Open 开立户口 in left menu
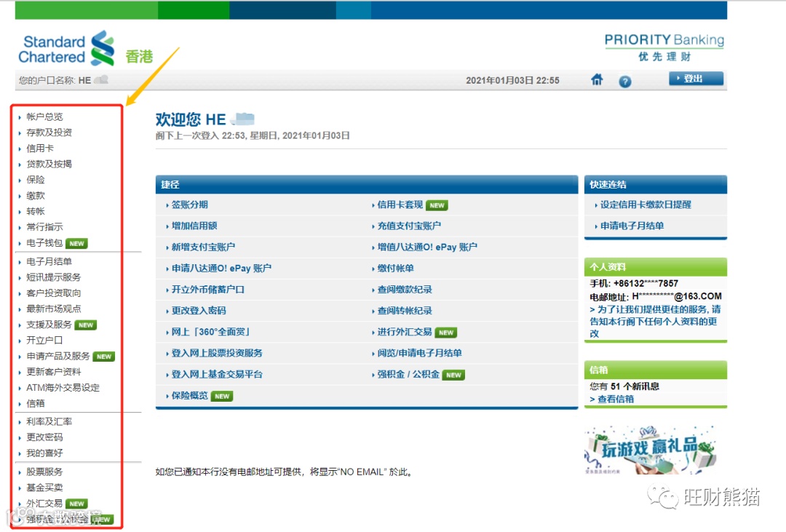 44,340
